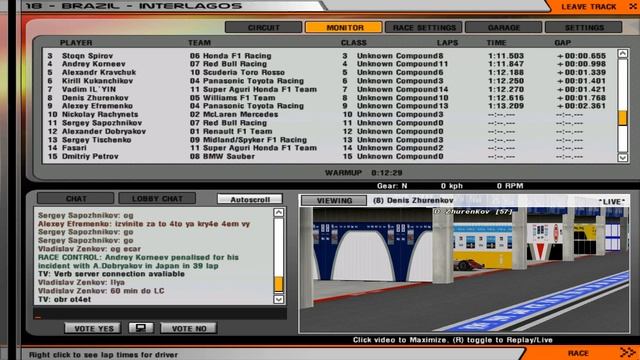
Task: Click gap value +00:02.361
Action: (x=581, y=106)
